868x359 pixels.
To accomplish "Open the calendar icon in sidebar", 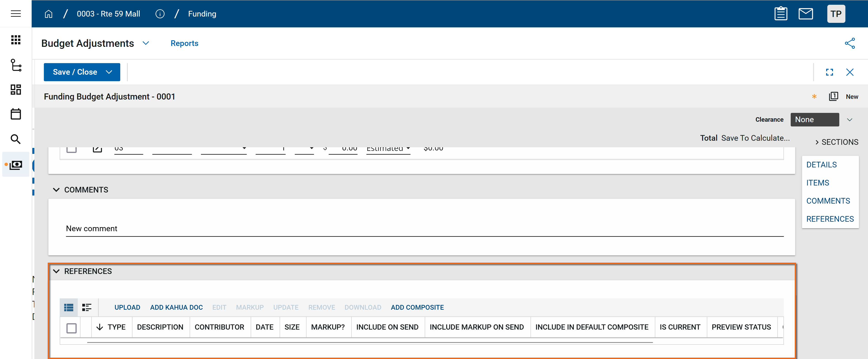I will 16,114.
